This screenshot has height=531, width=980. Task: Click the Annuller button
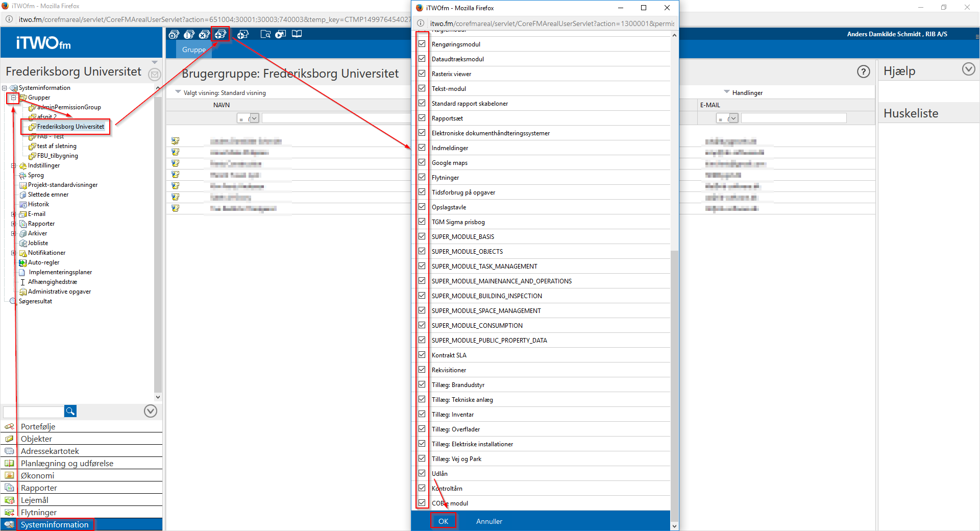point(489,521)
